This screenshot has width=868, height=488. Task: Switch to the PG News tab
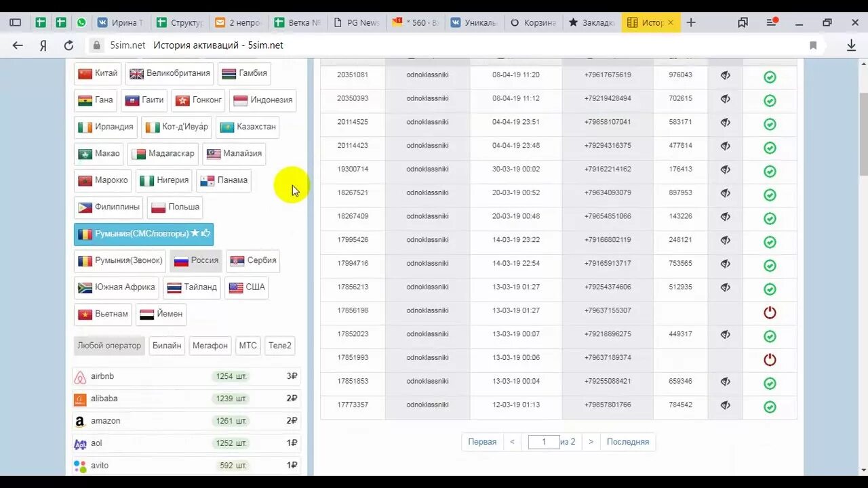(x=358, y=22)
